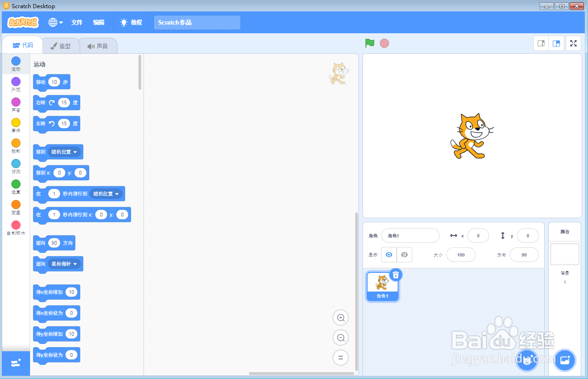This screenshot has width=588, height=379.
Task: Open the 教程 tutorials page
Action: coord(131,22)
